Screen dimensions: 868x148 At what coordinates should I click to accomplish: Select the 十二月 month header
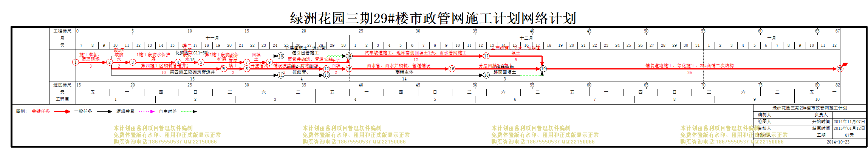(x=526, y=38)
